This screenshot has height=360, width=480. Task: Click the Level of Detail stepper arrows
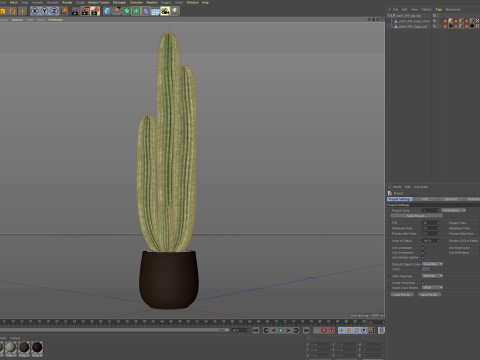tap(438, 241)
